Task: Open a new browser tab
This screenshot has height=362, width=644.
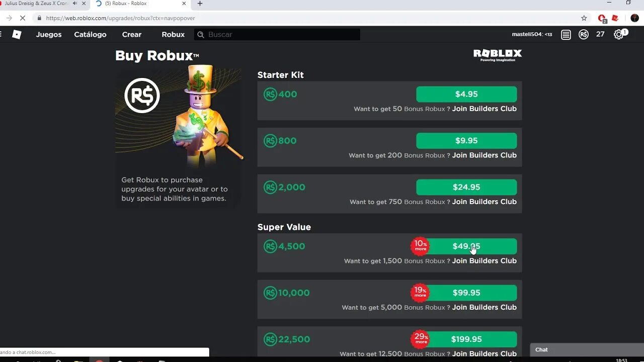Action: tap(200, 4)
